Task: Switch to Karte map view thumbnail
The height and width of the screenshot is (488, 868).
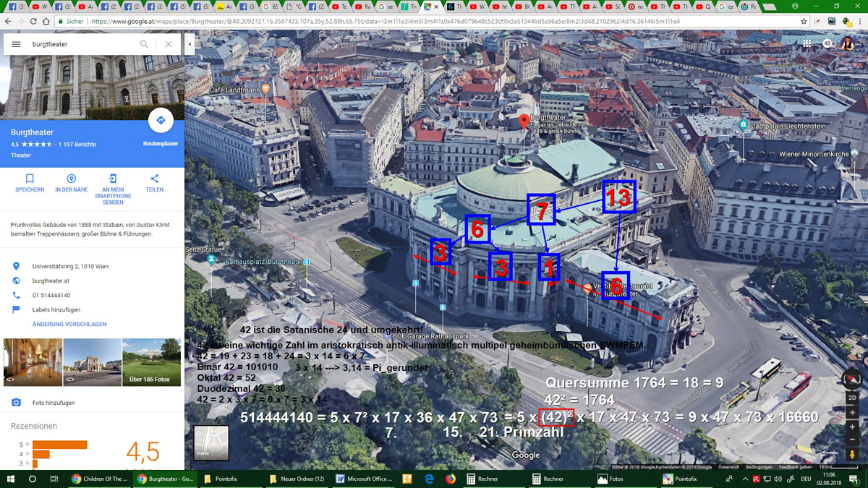Action: pos(211,442)
